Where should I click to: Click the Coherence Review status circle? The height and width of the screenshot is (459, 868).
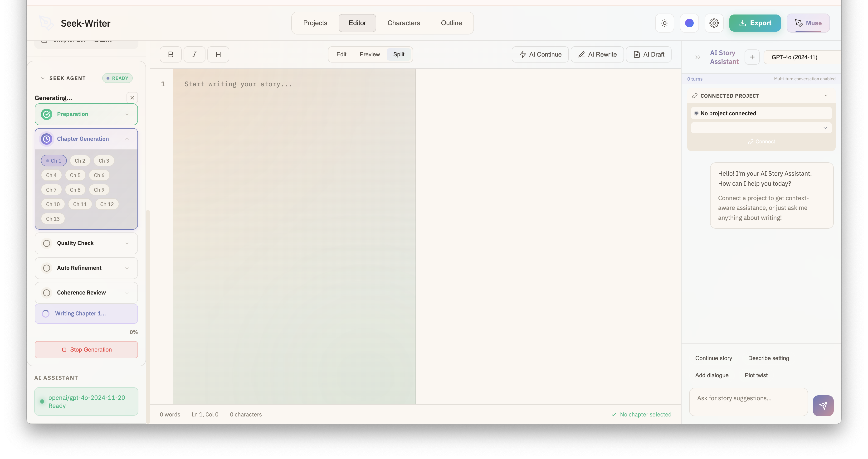(47, 293)
